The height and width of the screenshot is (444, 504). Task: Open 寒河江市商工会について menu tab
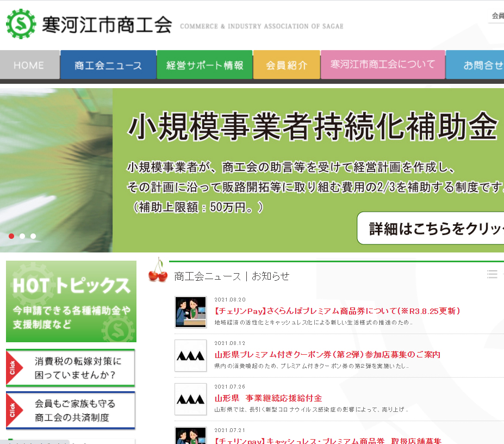point(383,65)
